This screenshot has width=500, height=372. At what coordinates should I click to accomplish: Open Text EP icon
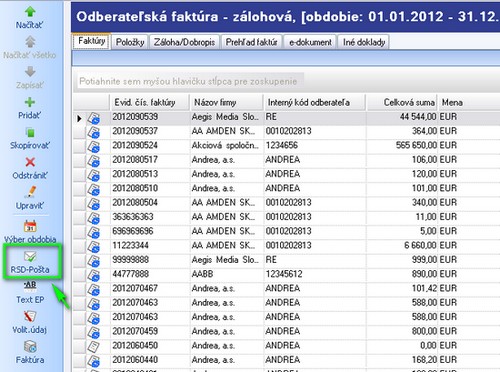(30, 286)
